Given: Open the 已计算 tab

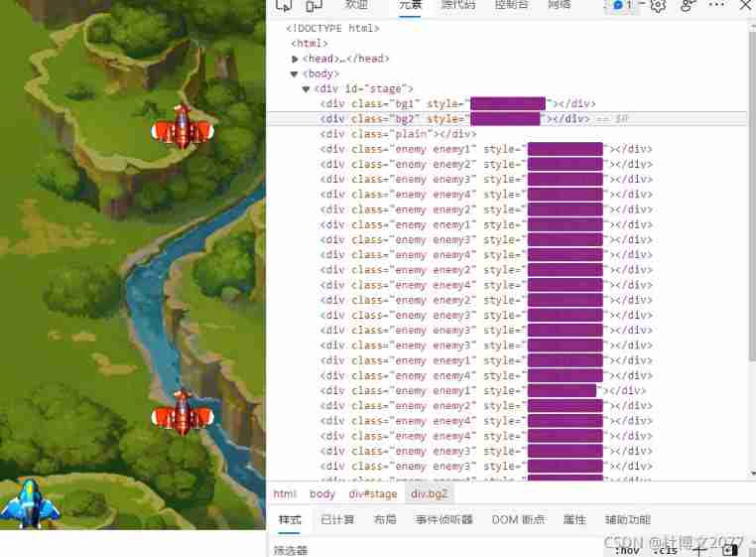Looking at the screenshot, I should [x=337, y=520].
